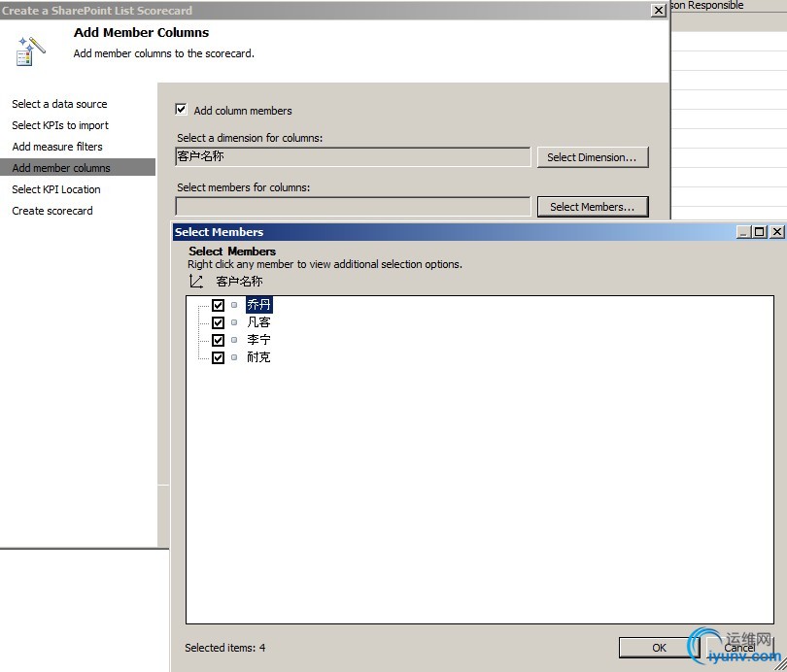
Task: Open the Create scorecard step
Action: pyautogui.click(x=52, y=211)
